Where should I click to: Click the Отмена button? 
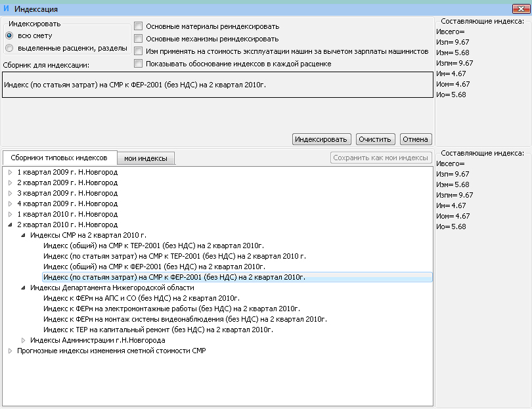[415, 139]
